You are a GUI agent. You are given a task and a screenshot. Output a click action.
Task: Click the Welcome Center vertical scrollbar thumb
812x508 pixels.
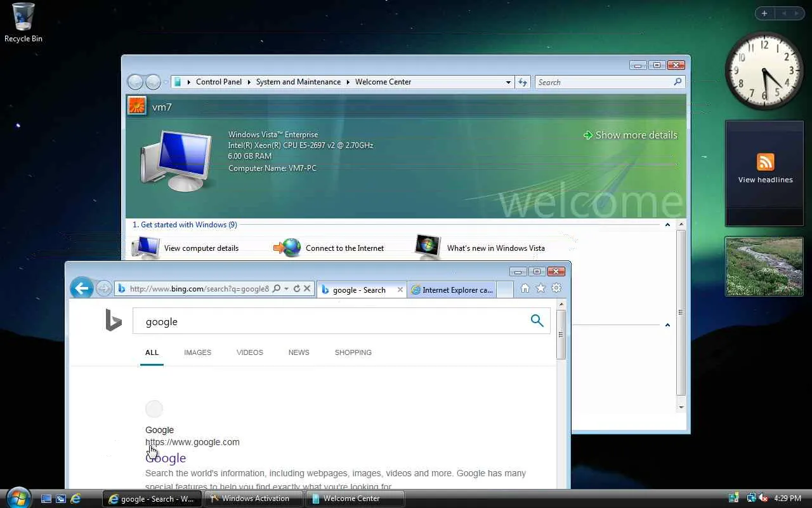681,312
